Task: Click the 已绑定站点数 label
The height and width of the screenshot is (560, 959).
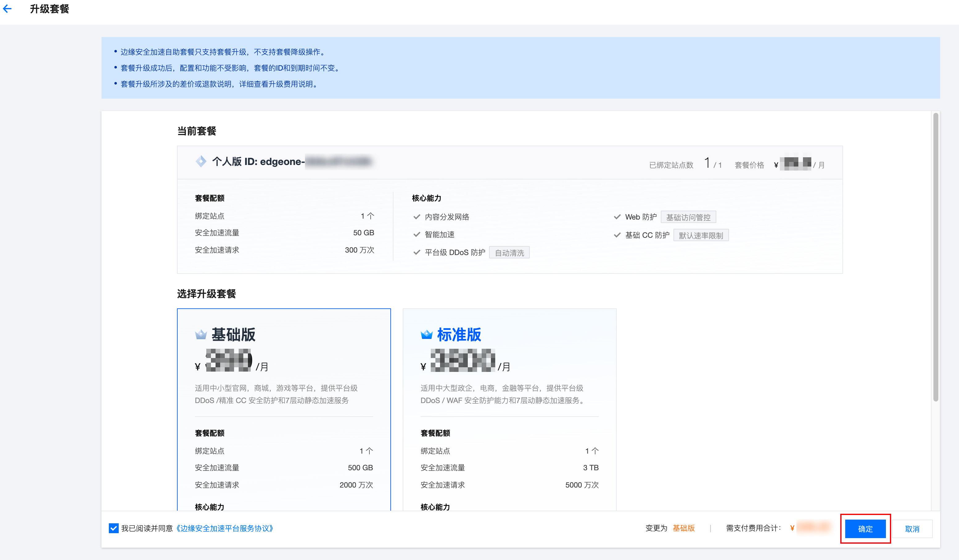Action: (671, 165)
